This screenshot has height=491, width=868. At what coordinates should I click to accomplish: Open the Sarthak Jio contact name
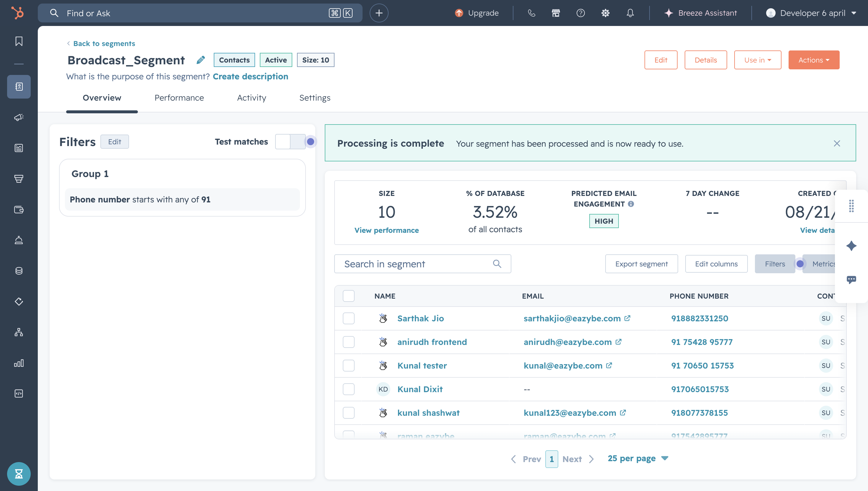420,318
